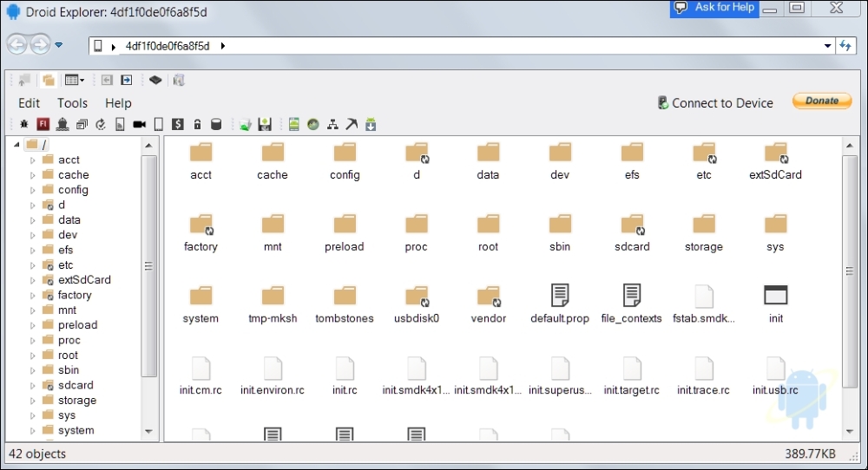Image resolution: width=868 pixels, height=470 pixels.
Task: Refresh the address bar location
Action: point(845,46)
